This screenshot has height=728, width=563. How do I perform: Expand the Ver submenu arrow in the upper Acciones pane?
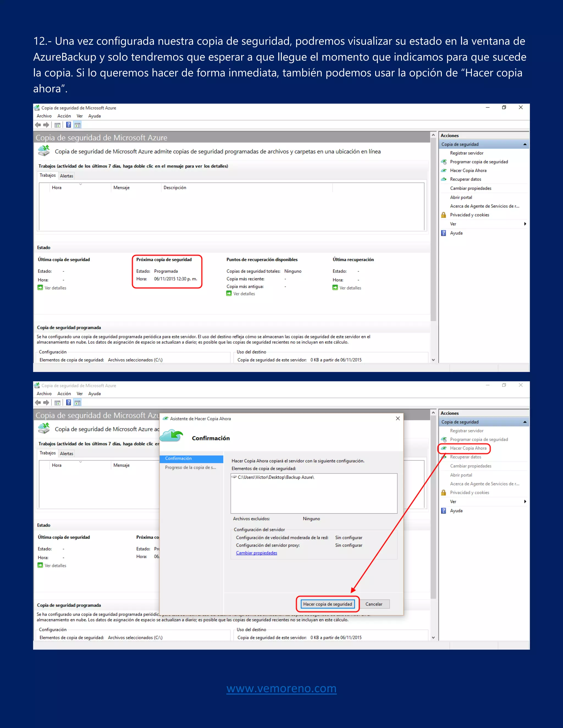(525, 224)
